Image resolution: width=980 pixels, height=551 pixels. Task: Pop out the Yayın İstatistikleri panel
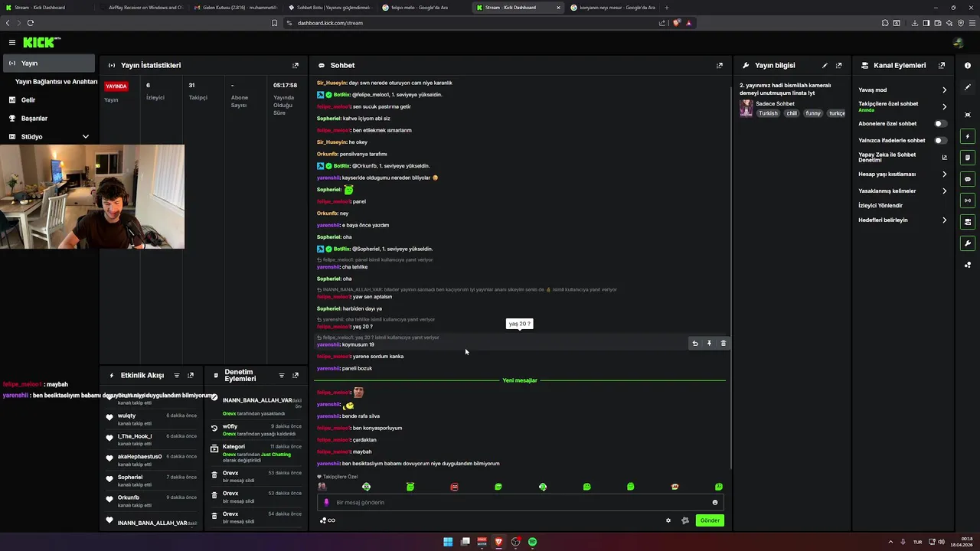(x=296, y=65)
